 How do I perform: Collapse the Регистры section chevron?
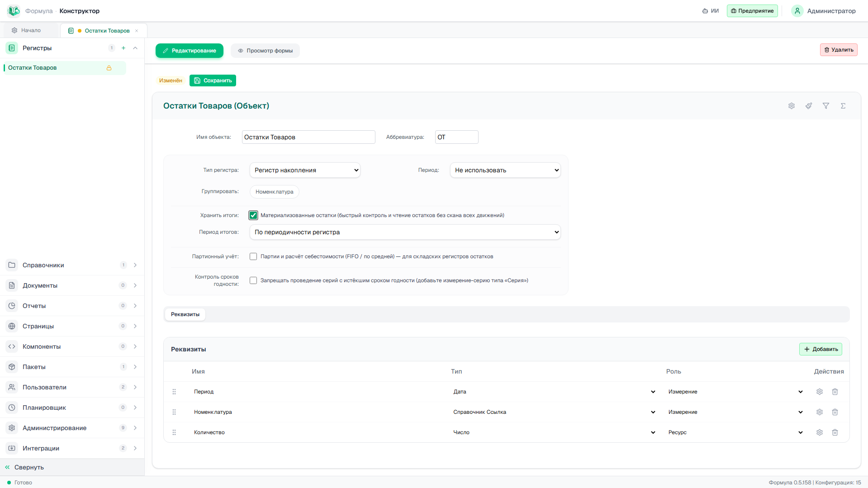pos(135,48)
